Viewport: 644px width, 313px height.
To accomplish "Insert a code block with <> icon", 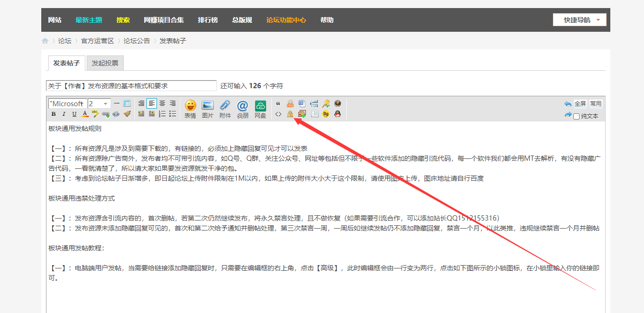I will point(278,114).
